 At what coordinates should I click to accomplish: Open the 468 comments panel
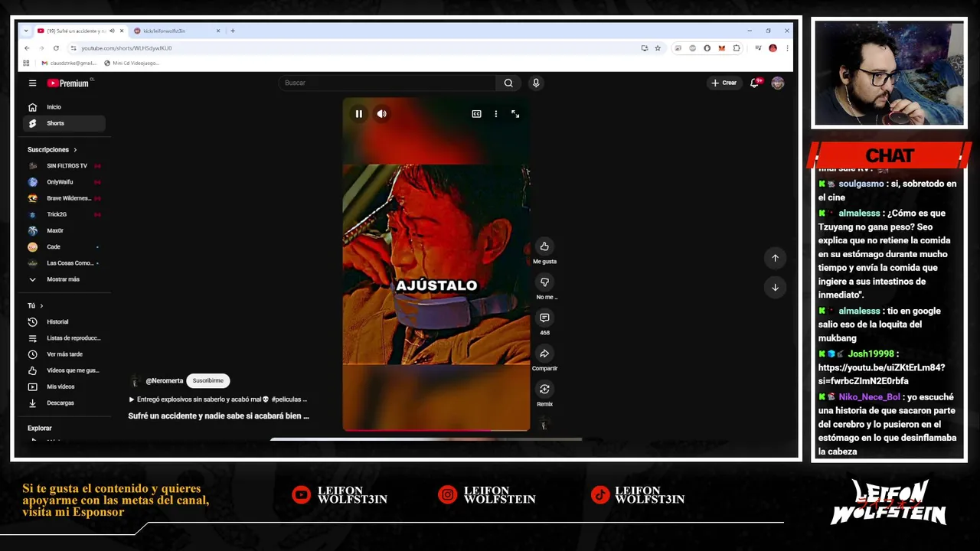(544, 318)
